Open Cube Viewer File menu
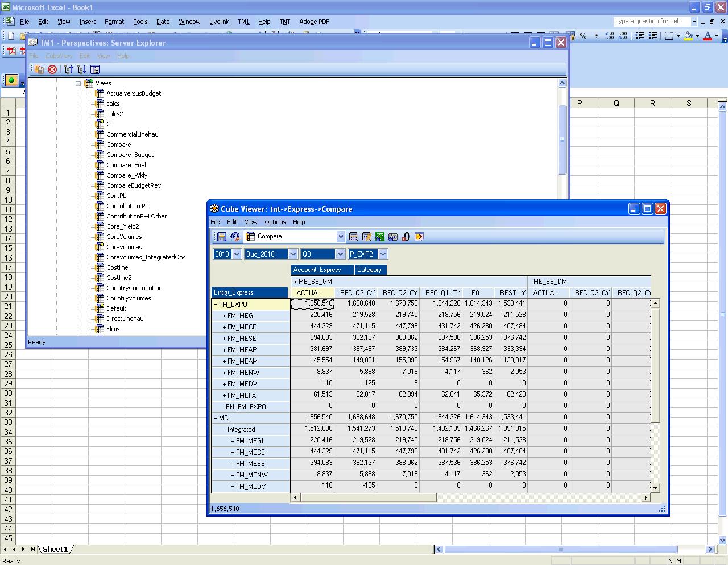Image resolution: width=728 pixels, height=565 pixels. [x=215, y=222]
